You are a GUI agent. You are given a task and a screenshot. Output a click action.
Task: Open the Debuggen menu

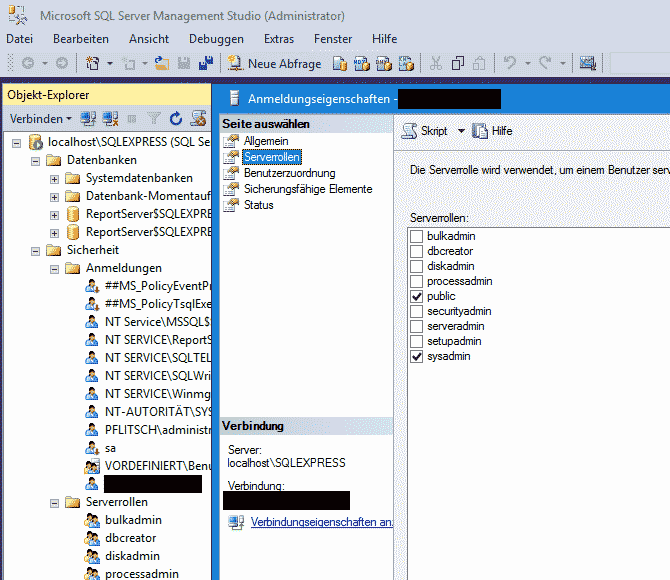point(216,39)
